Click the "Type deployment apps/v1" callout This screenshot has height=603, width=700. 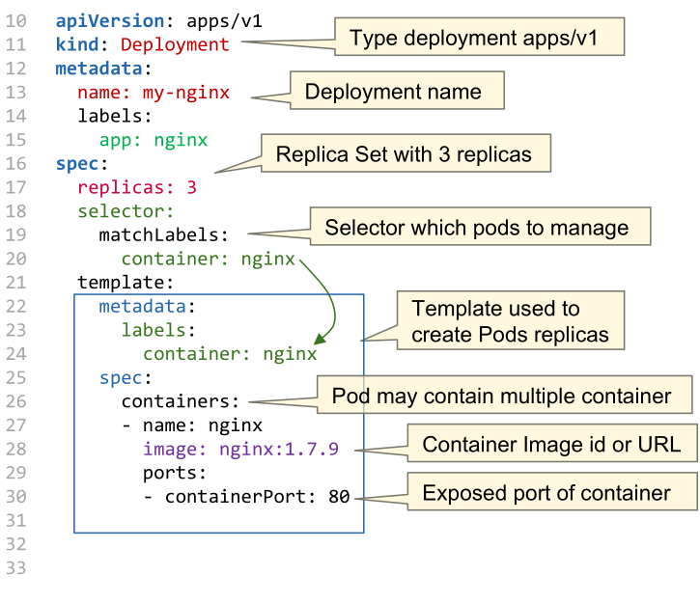click(x=479, y=39)
